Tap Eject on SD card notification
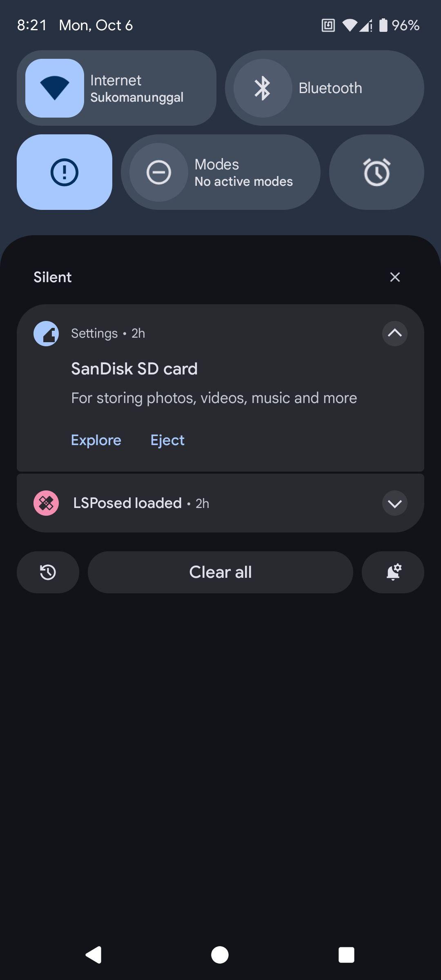This screenshot has height=980, width=441. pos(167,440)
